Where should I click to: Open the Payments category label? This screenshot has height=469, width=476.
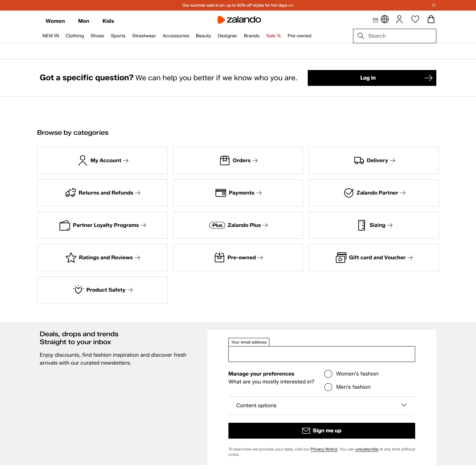[242, 193]
